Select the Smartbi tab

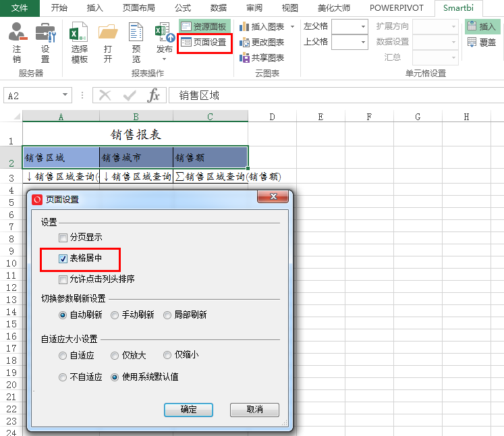(x=458, y=8)
